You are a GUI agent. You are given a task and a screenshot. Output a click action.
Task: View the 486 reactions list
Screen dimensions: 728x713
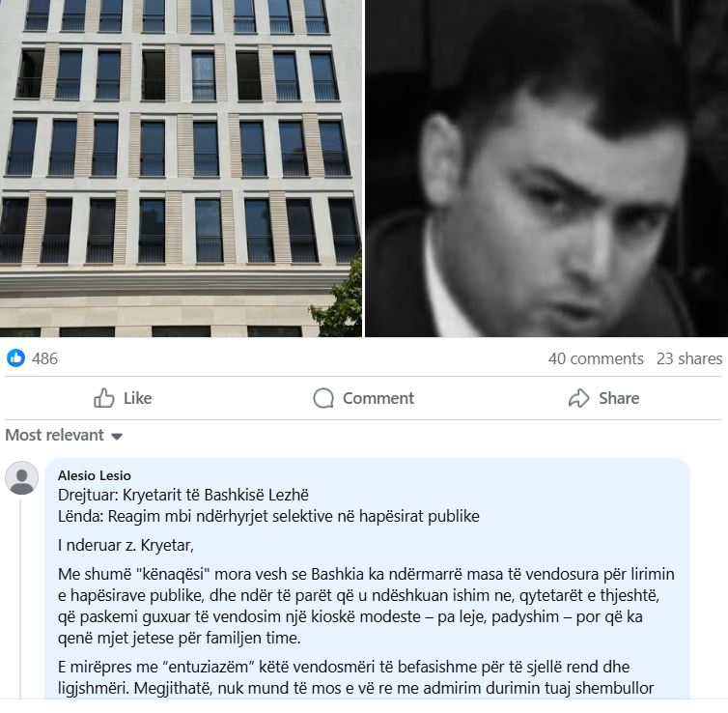click(x=44, y=358)
